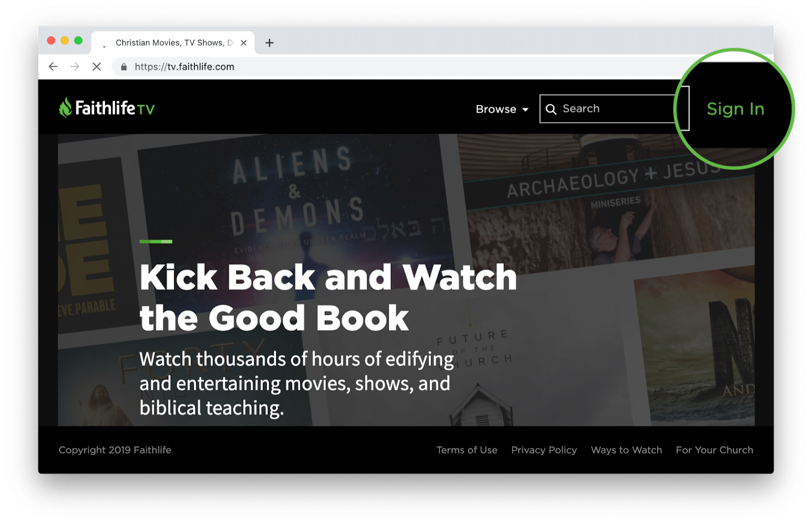Expand the Browse dropdown menu
Image resolution: width=812 pixels, height=524 pixels.
502,109
